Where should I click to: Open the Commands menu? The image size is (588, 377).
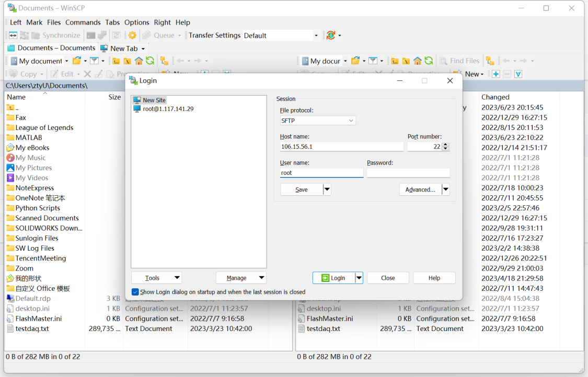83,22
